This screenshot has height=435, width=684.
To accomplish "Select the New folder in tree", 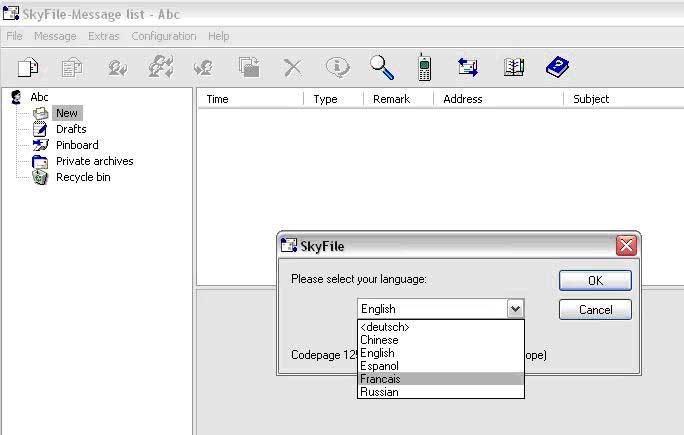I will click(67, 113).
